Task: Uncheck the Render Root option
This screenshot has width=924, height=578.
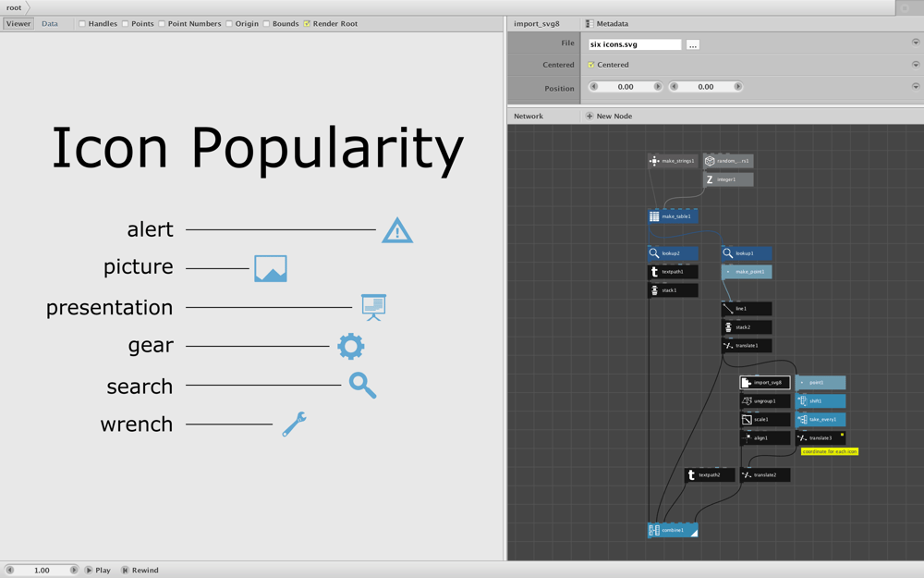Action: [307, 24]
